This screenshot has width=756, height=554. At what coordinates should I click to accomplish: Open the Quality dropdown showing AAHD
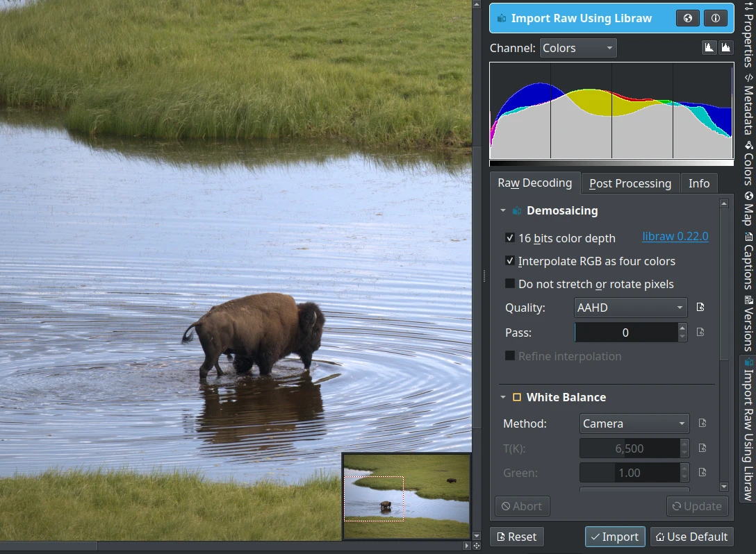(630, 308)
